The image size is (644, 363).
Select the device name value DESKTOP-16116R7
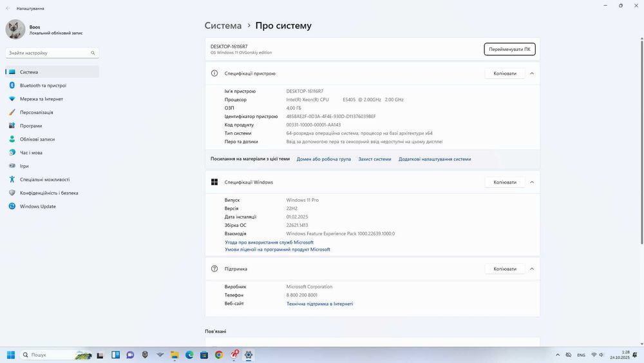tap(305, 92)
